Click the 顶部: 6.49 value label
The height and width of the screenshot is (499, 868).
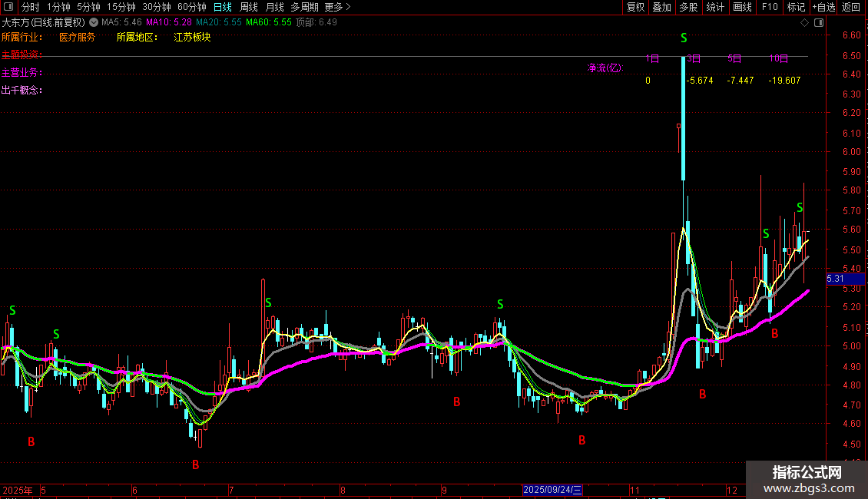(316, 22)
